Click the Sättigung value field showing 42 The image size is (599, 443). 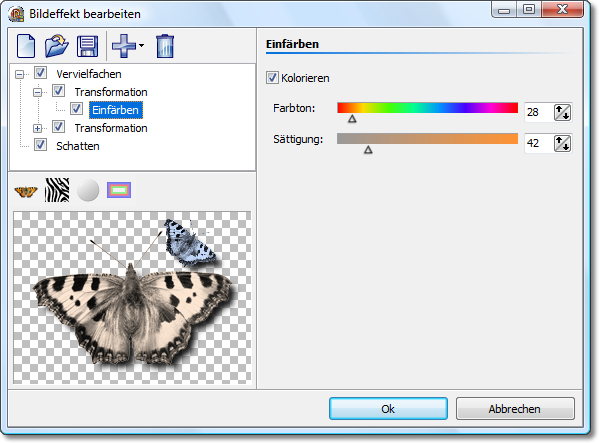point(539,143)
